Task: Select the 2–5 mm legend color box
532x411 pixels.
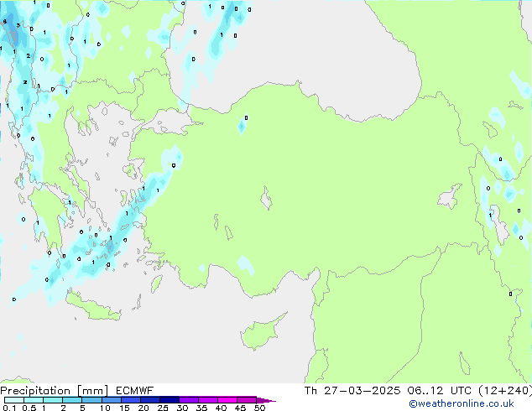Action: [72, 400]
